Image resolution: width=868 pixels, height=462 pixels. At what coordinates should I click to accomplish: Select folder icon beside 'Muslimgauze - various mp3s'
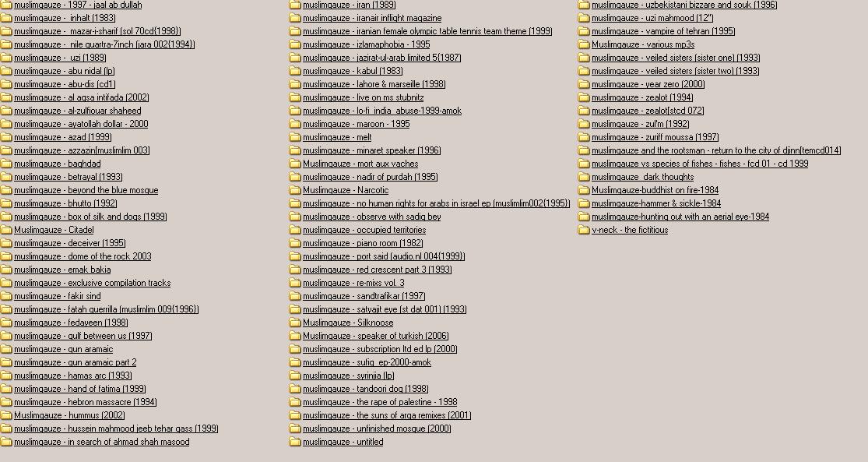[x=584, y=44]
